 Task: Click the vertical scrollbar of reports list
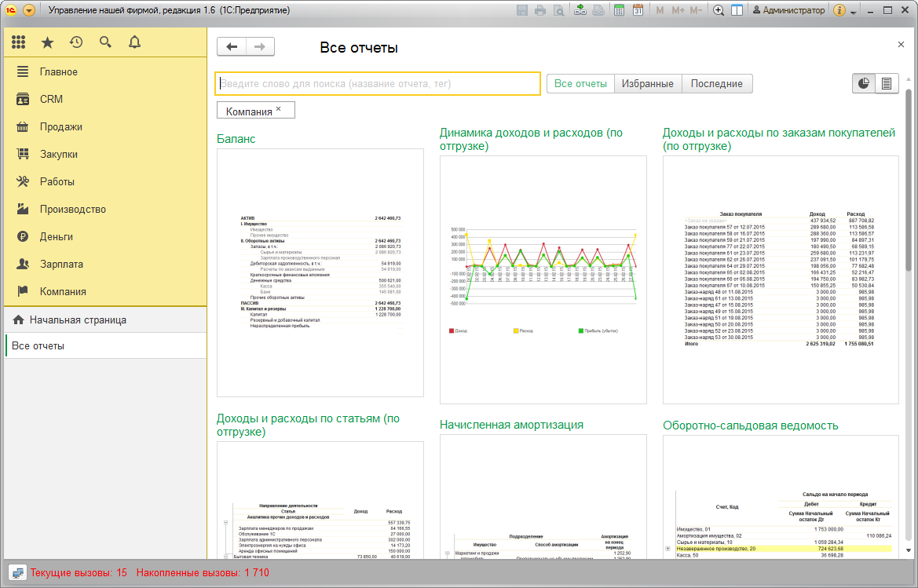(908, 316)
